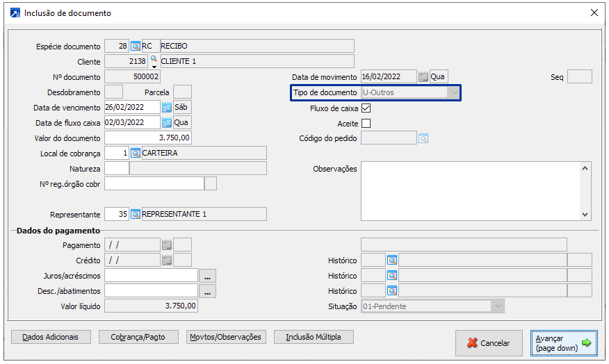The image size is (609, 364).
Task: Click the Cancelar button
Action: [x=489, y=343]
